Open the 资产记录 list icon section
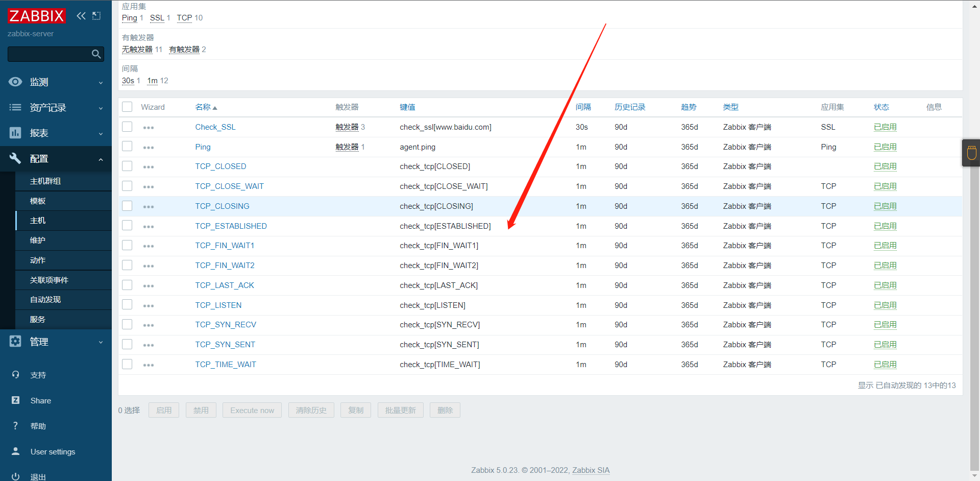 (x=15, y=107)
